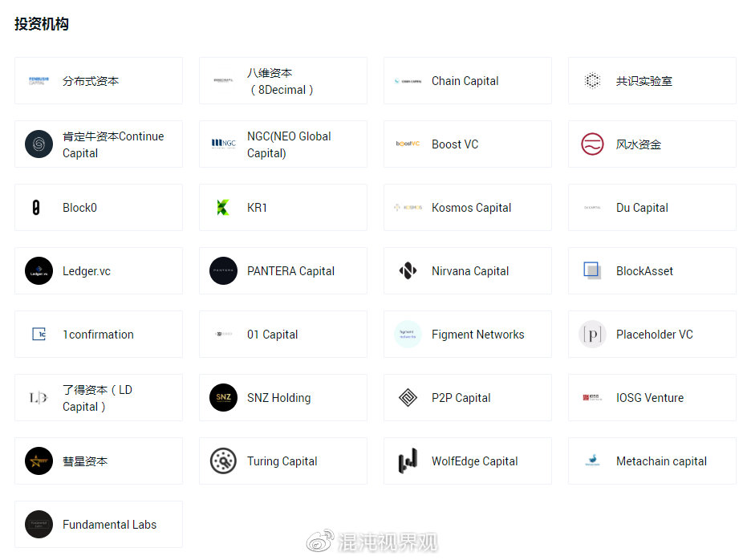
Task: Click the 1confirmation logo
Action: click(x=39, y=335)
